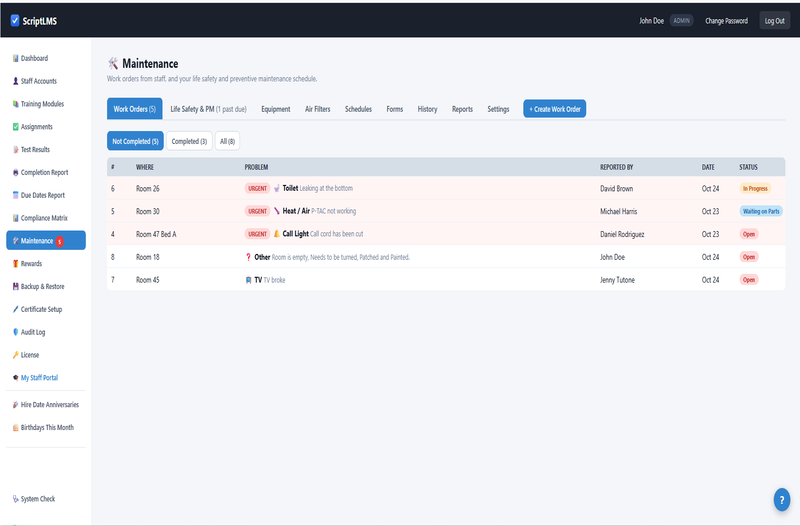This screenshot has width=800, height=526.
Task: Click the Due Dates Report calendar icon
Action: point(15,195)
